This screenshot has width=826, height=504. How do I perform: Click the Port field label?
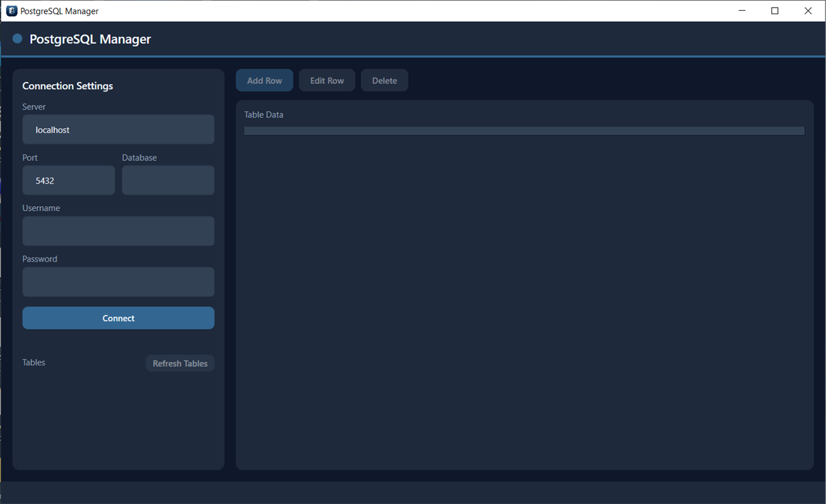coord(30,158)
